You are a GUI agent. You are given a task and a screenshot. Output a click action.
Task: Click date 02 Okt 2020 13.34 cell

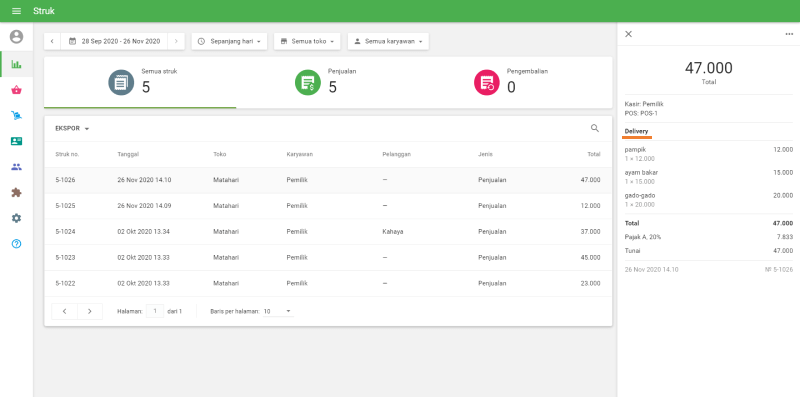pos(143,232)
